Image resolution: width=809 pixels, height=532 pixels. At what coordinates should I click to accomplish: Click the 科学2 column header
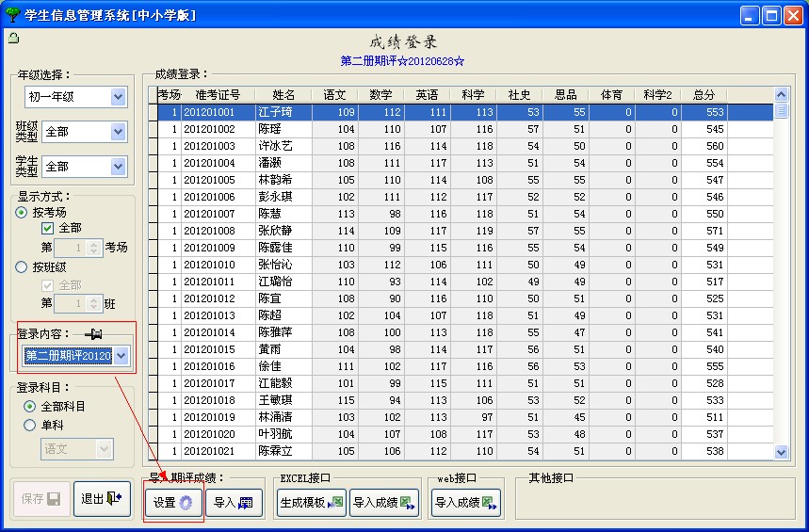click(657, 95)
